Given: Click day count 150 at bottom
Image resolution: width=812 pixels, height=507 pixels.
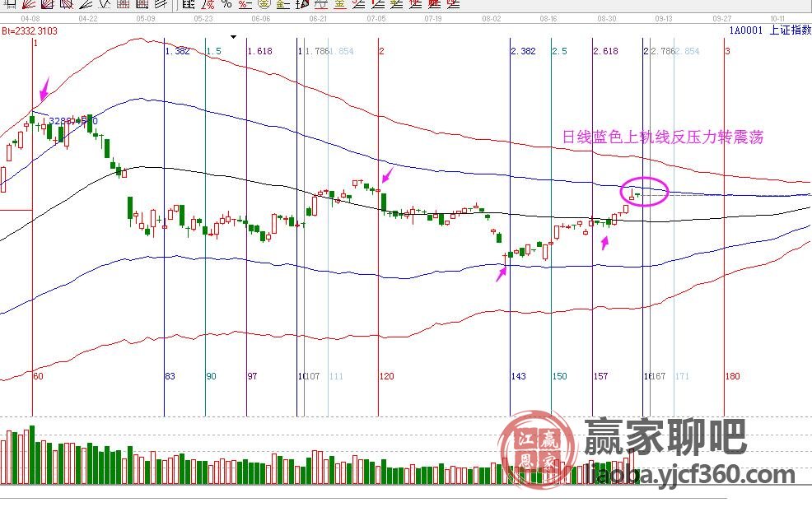Looking at the screenshot, I should [559, 376].
